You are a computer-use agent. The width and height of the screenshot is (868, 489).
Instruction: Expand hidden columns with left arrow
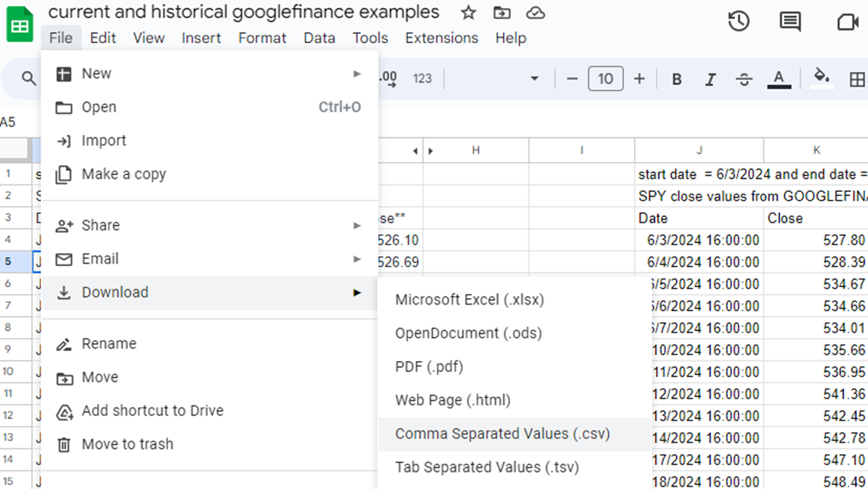(x=415, y=151)
